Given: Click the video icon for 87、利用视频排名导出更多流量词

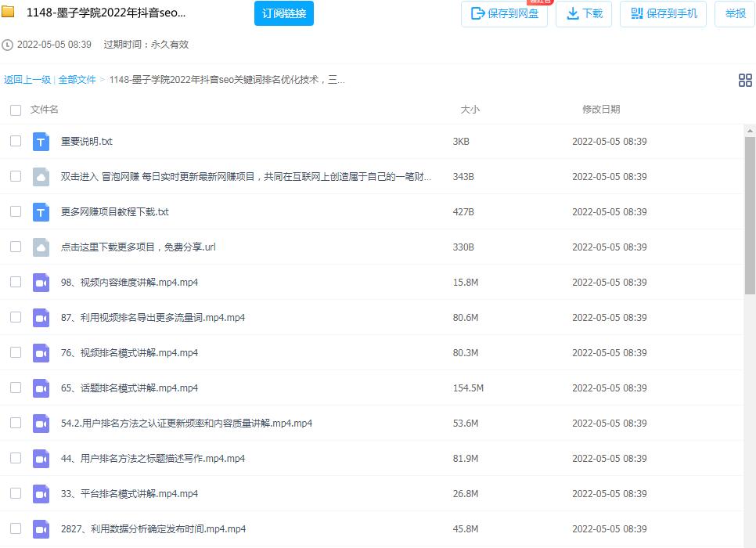Looking at the screenshot, I should [41, 317].
